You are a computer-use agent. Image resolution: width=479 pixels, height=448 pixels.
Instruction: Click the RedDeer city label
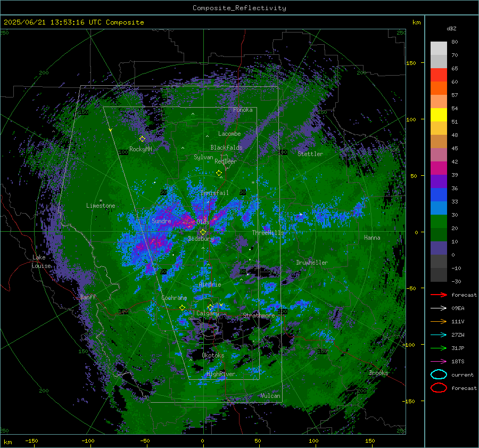[226, 161]
